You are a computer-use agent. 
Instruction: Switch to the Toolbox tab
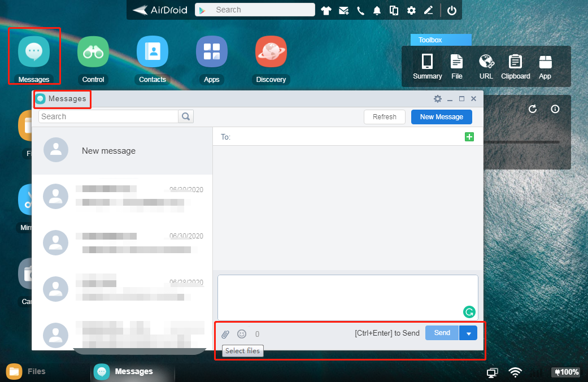click(x=441, y=40)
